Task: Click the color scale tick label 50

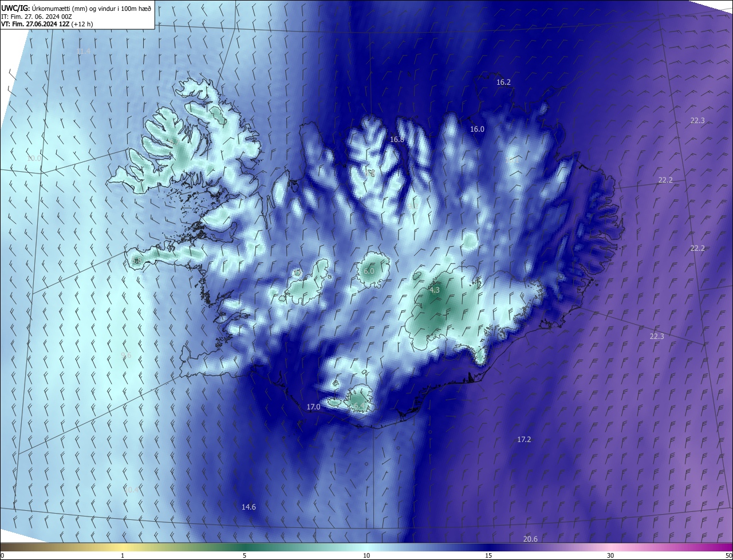Action: click(x=728, y=556)
